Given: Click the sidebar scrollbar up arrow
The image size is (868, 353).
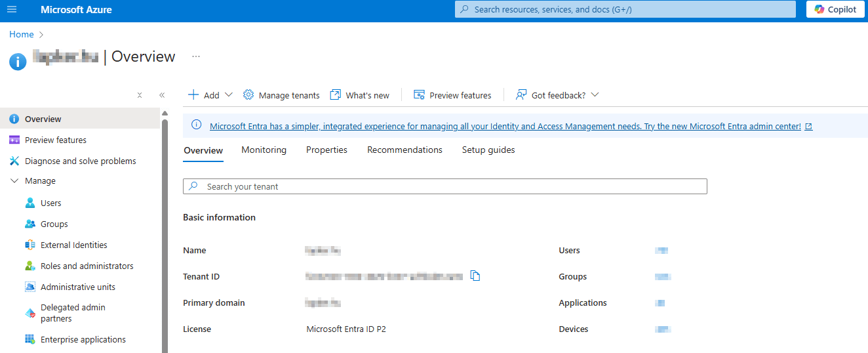Looking at the screenshot, I should tap(165, 113).
